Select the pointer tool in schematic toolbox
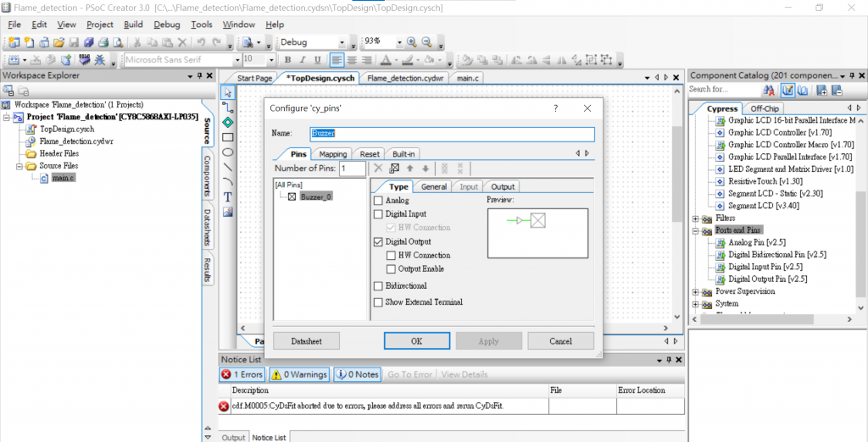This screenshot has height=442, width=868. pos(227,92)
